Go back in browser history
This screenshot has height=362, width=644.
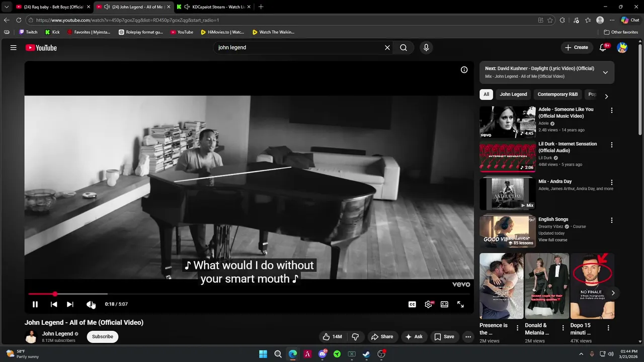7,20
